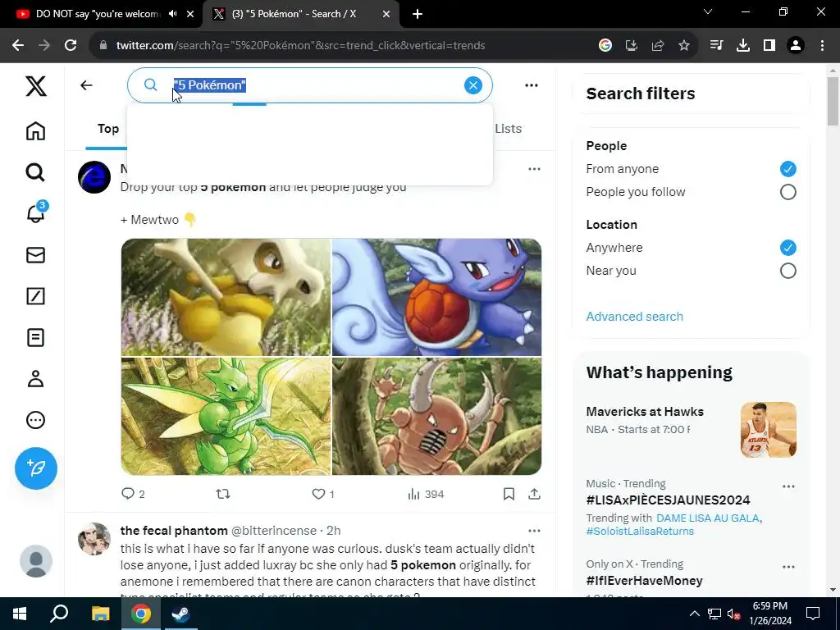Open @bitterincense profile handle
This screenshot has height=630, width=840.
click(x=273, y=531)
